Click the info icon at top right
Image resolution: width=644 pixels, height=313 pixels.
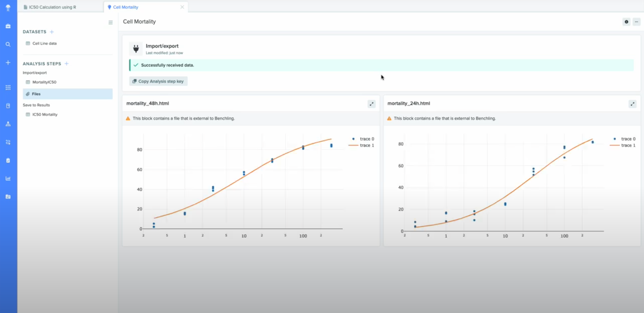[626, 22]
